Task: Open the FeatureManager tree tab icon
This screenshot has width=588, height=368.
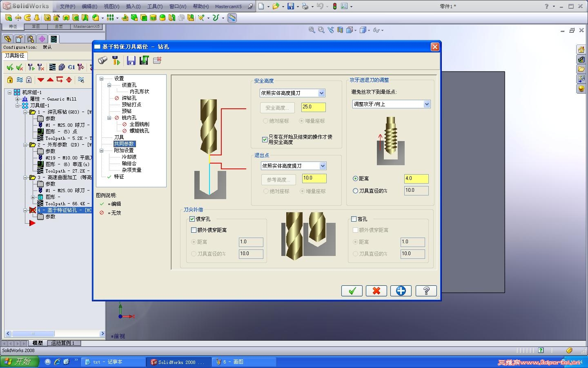Action: 8,39
